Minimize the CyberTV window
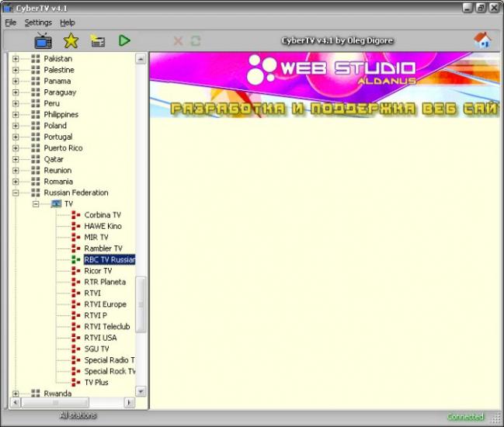 [x=468, y=8]
